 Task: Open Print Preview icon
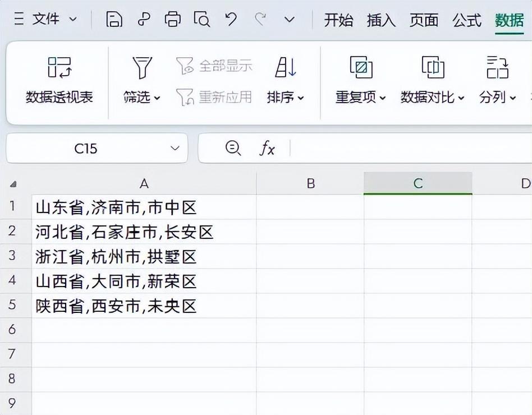point(202,19)
